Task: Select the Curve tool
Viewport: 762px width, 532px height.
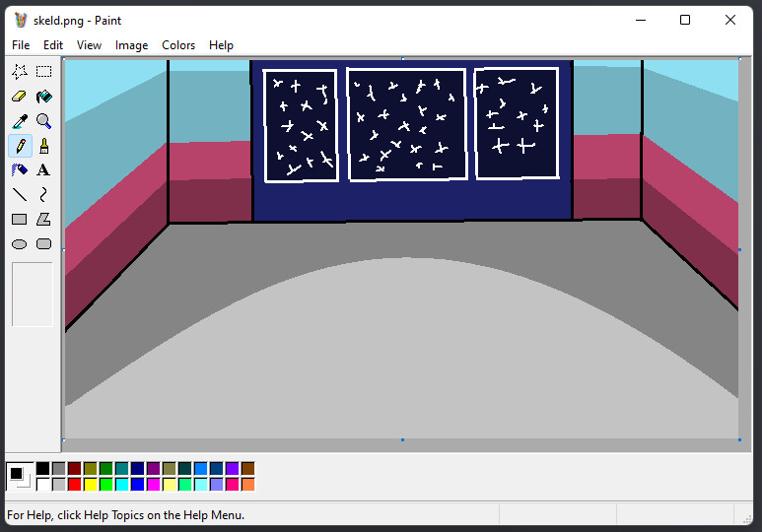Action: [x=44, y=195]
